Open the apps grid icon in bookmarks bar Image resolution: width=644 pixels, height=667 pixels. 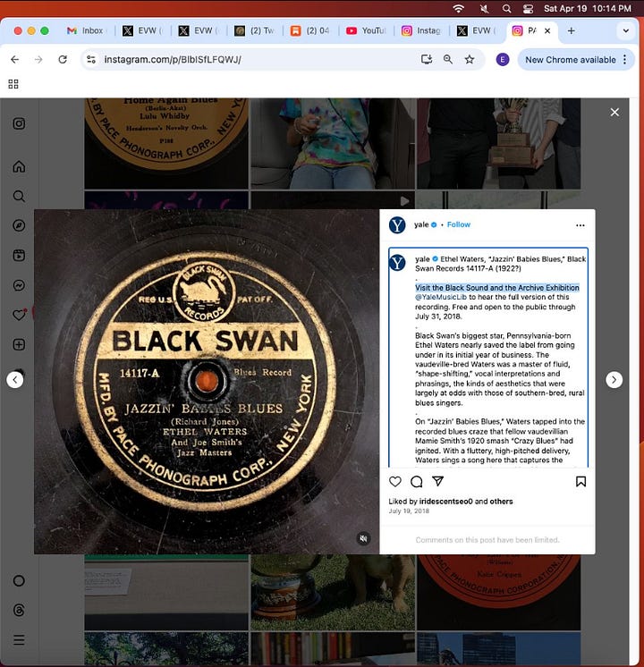click(x=13, y=84)
